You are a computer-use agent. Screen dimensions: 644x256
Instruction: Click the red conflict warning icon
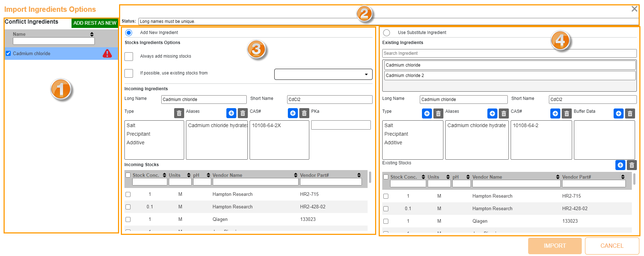107,54
